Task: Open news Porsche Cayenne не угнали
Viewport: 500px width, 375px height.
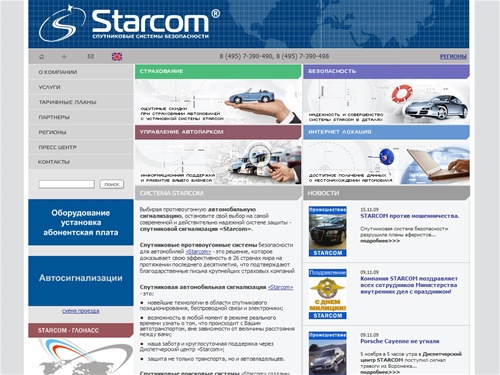Action: [x=400, y=341]
